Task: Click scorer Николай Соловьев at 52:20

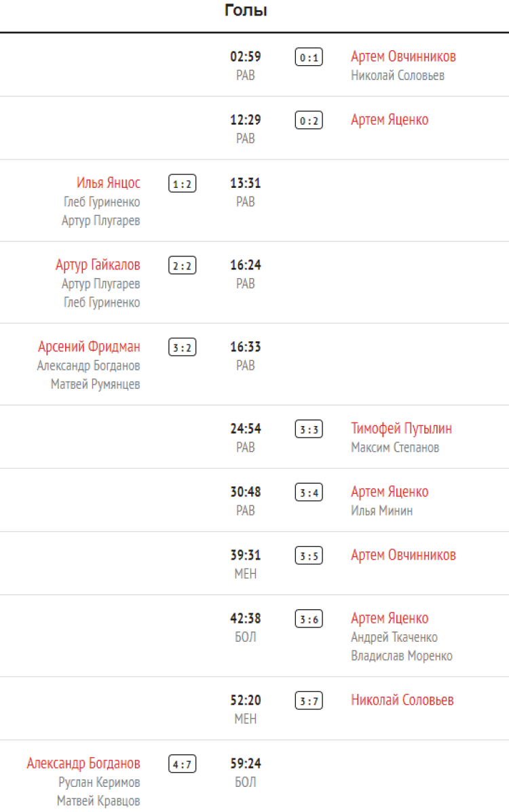Action: tap(402, 700)
